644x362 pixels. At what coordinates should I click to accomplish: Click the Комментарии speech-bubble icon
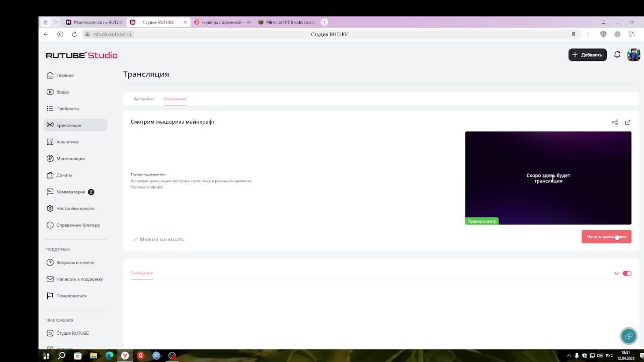(x=50, y=192)
